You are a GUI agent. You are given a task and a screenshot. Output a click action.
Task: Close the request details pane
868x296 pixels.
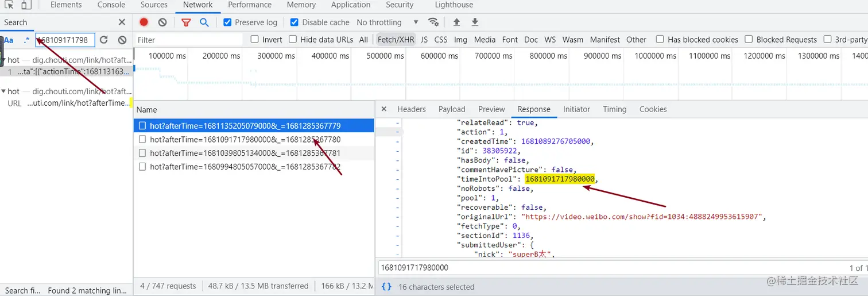384,109
